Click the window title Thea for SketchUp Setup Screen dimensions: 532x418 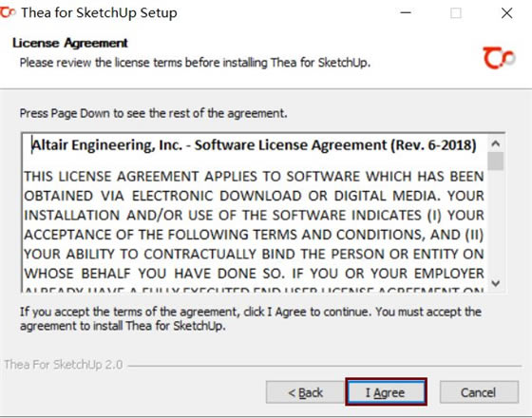pos(99,13)
